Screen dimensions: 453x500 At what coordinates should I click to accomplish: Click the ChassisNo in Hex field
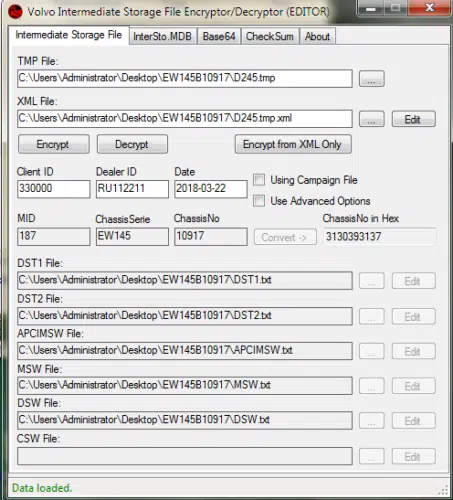click(380, 237)
